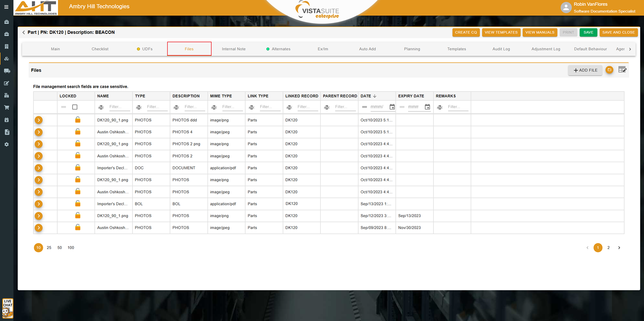
Task: Click the Add File button
Action: pyautogui.click(x=585, y=70)
